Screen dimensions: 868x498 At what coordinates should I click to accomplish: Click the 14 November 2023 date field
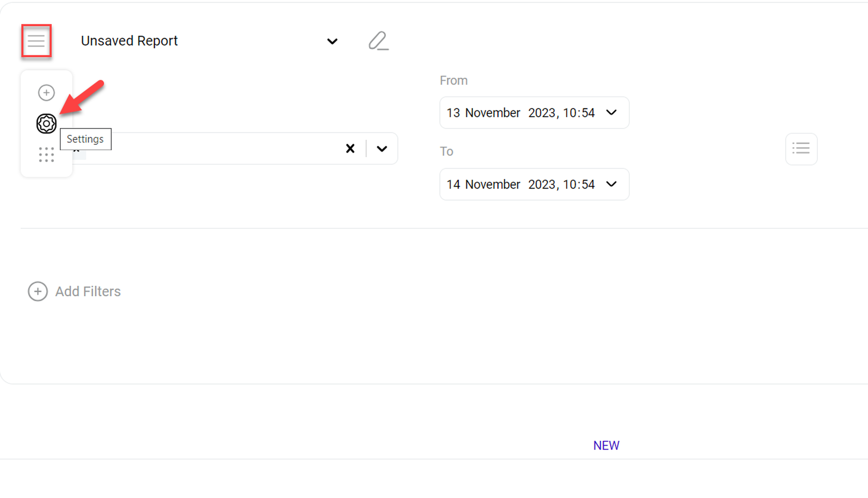click(x=520, y=184)
